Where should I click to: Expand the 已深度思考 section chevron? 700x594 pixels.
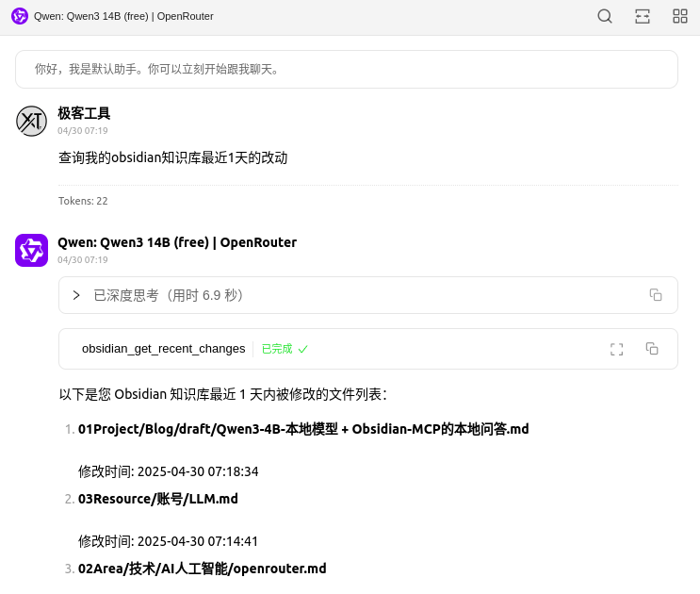76,295
